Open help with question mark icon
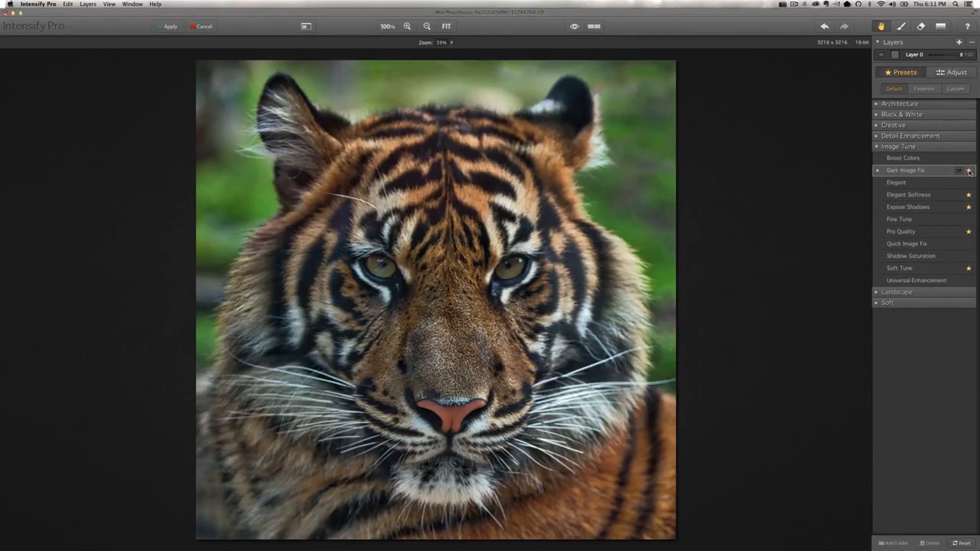 tap(967, 27)
